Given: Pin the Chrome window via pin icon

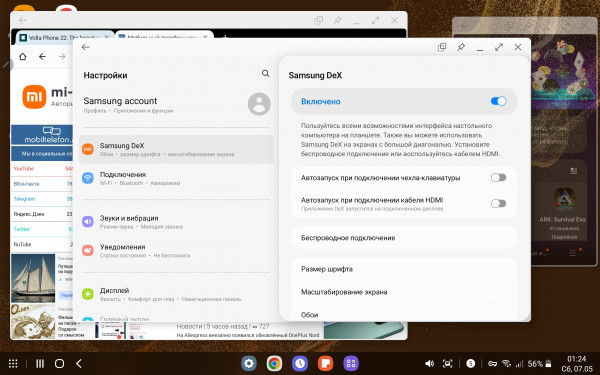Looking at the screenshot, I should [337, 20].
